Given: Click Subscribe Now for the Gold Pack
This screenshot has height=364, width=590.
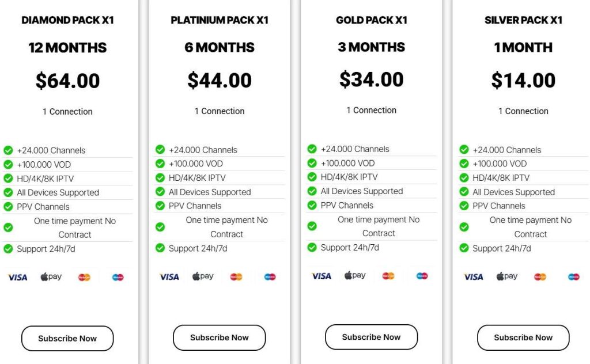Looking at the screenshot, I should (x=371, y=337).
